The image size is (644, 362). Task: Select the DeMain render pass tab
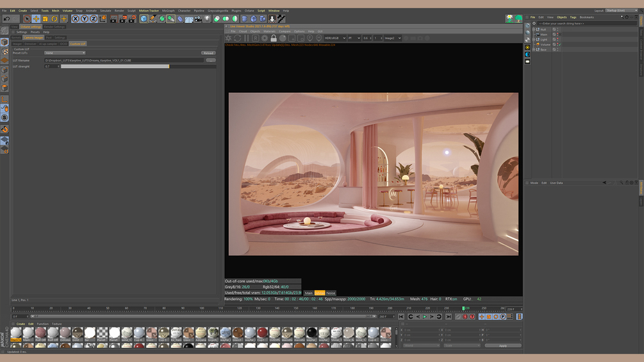(x=320, y=293)
